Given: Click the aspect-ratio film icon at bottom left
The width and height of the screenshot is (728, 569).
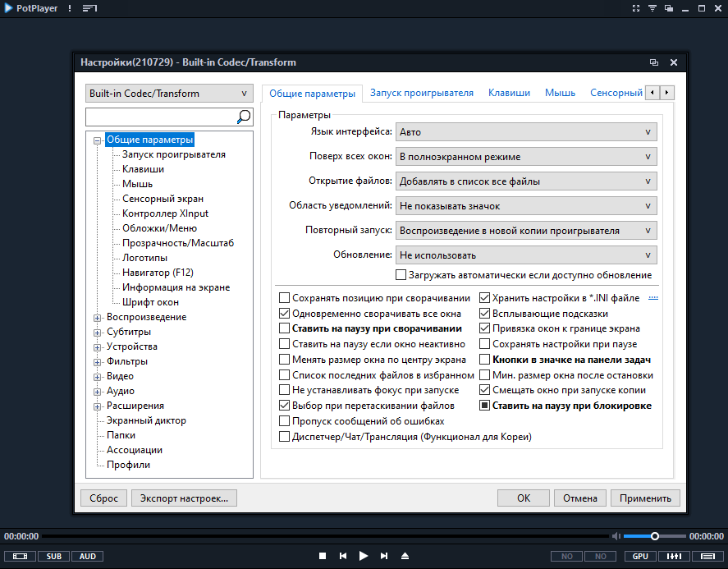Looking at the screenshot, I should pos(20,557).
